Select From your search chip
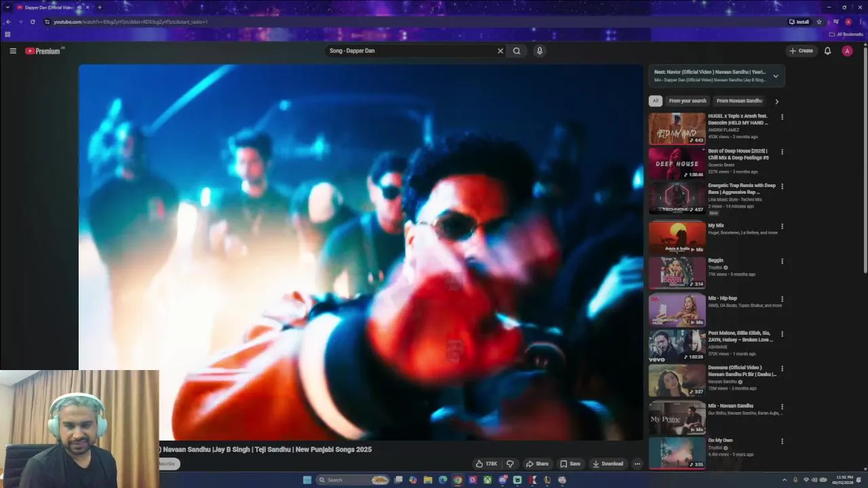Screen dimensions: 868x488 (x=687, y=101)
